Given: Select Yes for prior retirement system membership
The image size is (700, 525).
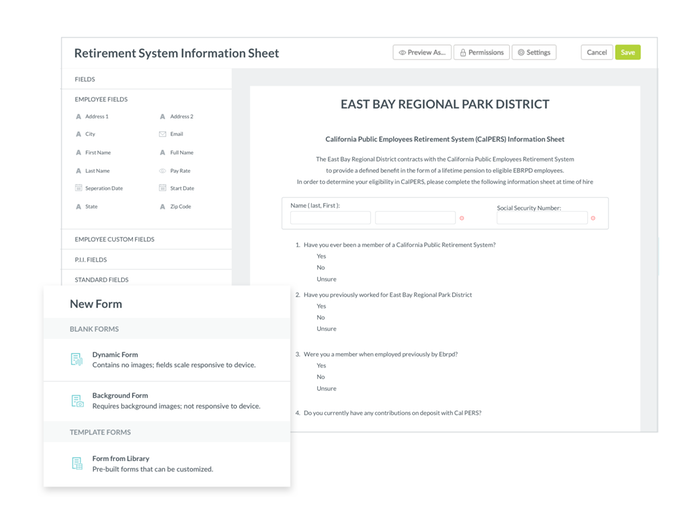Looking at the screenshot, I should tap(321, 256).
